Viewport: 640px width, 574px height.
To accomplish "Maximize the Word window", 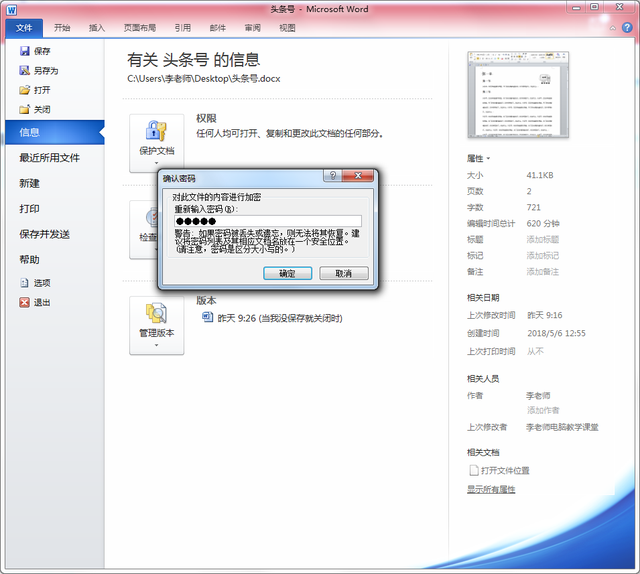I will pos(594,7).
